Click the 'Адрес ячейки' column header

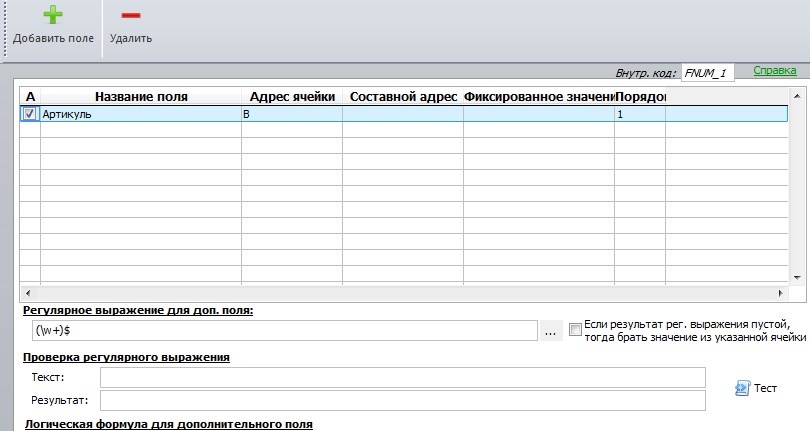pyautogui.click(x=291, y=97)
